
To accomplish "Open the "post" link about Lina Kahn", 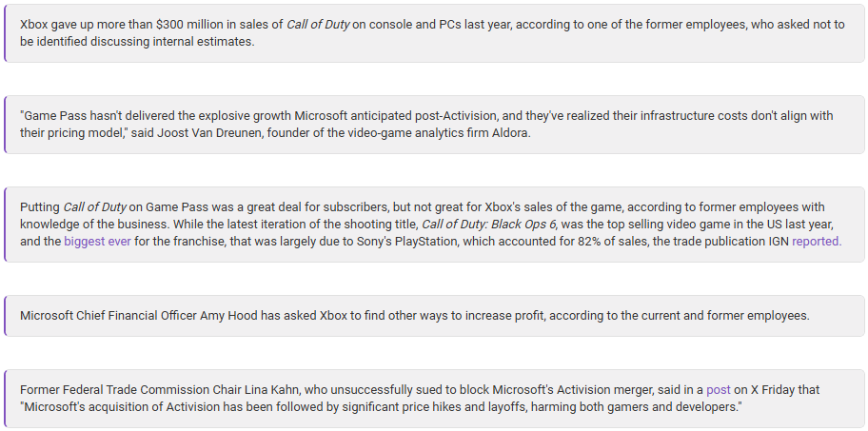I will [719, 390].
